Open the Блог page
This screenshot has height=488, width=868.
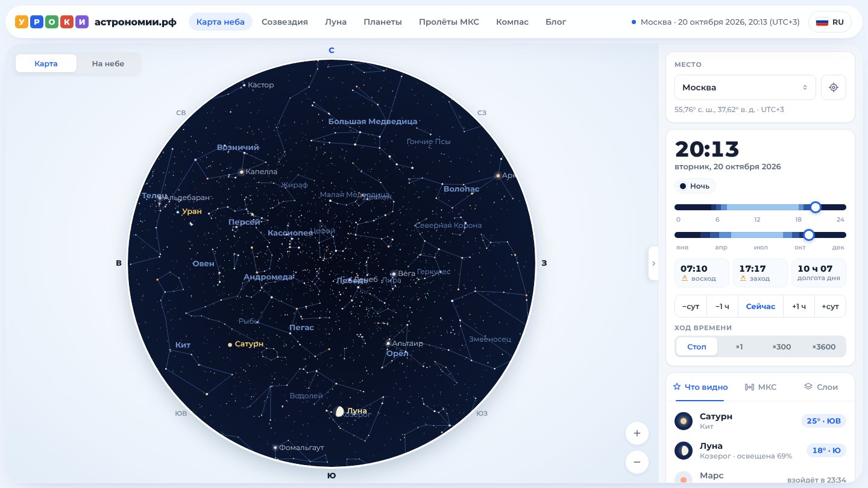556,22
